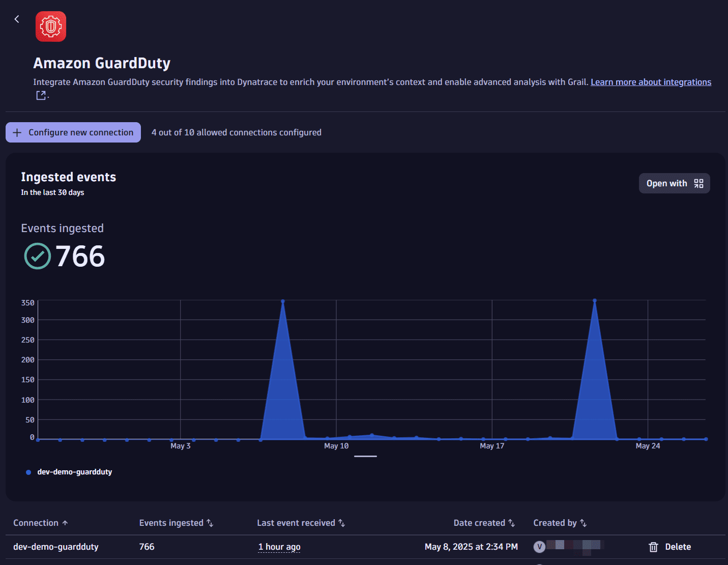Toggle dev-demo-guardduty legend series

[x=69, y=472]
